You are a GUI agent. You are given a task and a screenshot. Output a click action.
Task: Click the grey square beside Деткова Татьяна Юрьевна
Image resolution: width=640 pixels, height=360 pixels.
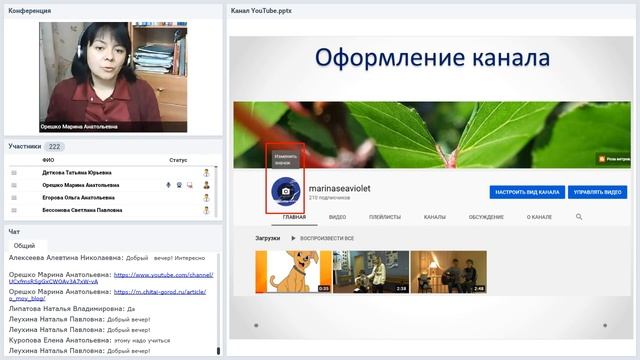tap(14, 173)
